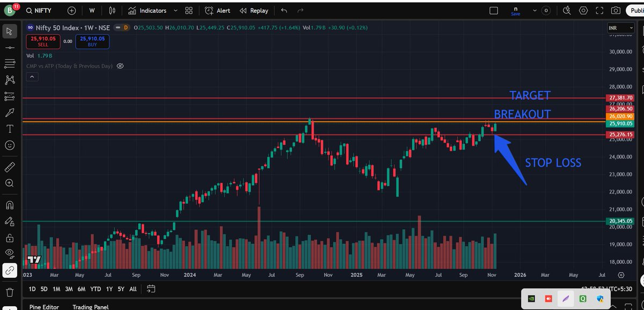
Task: Undo the last chart action
Action: 284,11
